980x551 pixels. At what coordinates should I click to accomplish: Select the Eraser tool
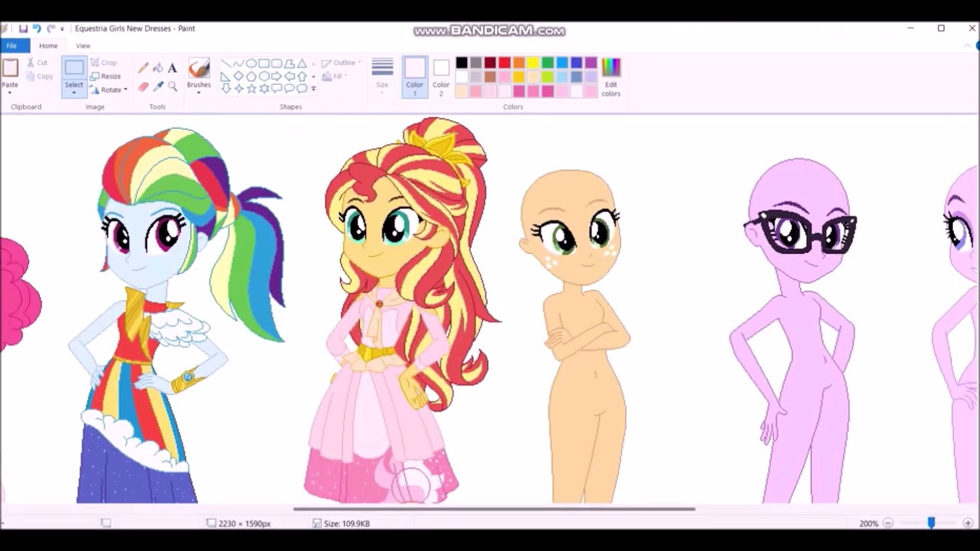click(143, 86)
